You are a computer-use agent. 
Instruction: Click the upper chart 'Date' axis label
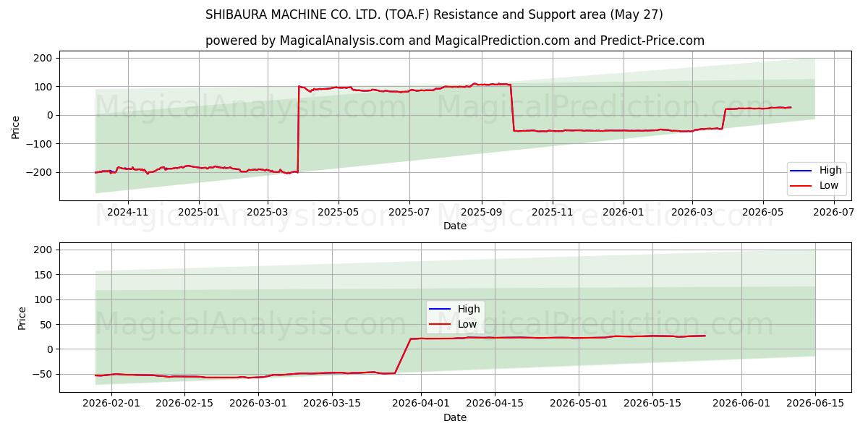click(x=455, y=226)
